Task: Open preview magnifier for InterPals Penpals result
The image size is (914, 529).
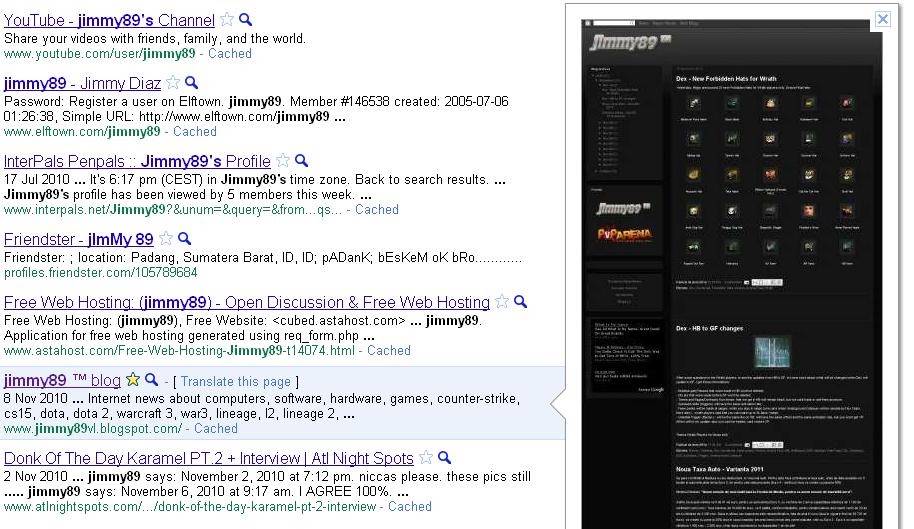Action: point(301,160)
